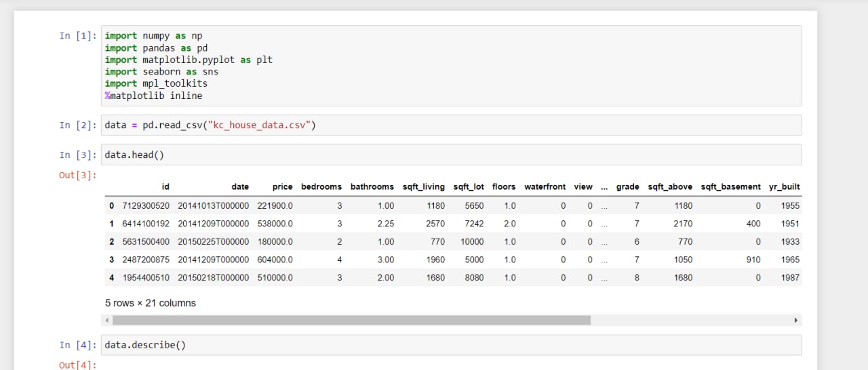This screenshot has height=370, width=868.
Task: Click the 'bathrooms' column header
Action: [372, 186]
